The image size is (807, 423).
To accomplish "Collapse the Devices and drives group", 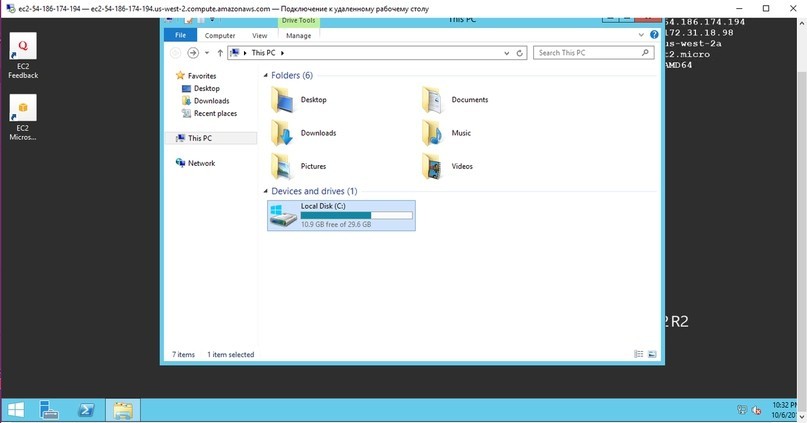I will pyautogui.click(x=266, y=191).
